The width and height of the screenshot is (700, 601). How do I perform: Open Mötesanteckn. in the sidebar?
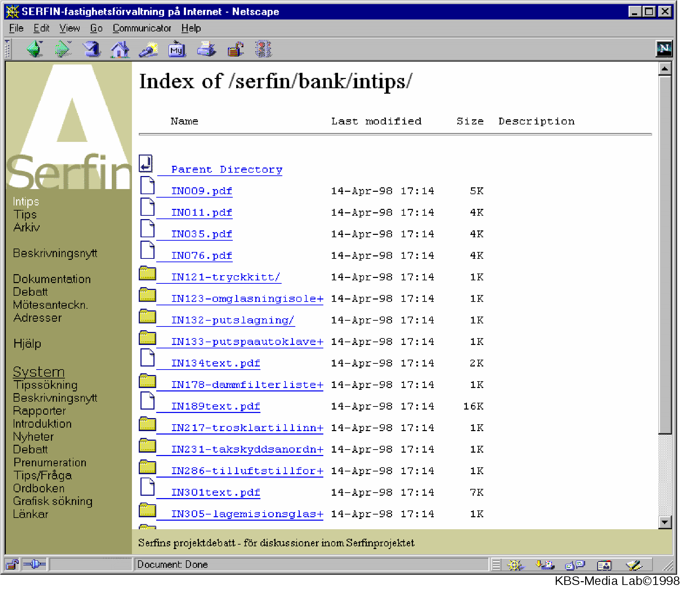[x=50, y=305]
